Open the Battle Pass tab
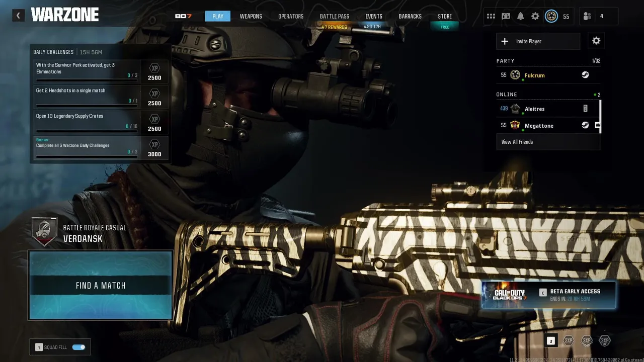 tap(335, 16)
